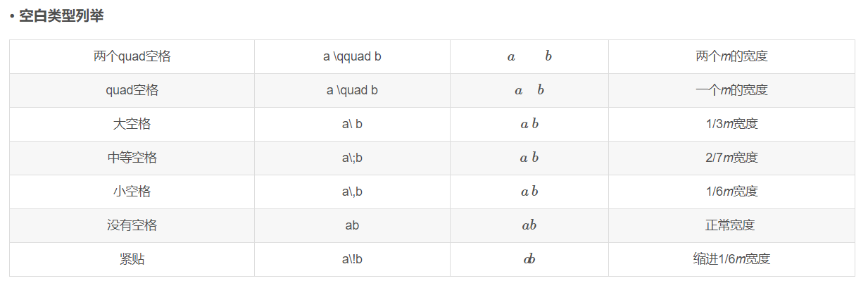
Task: Click the cell 2/7m宽度
Action: pyautogui.click(x=731, y=158)
